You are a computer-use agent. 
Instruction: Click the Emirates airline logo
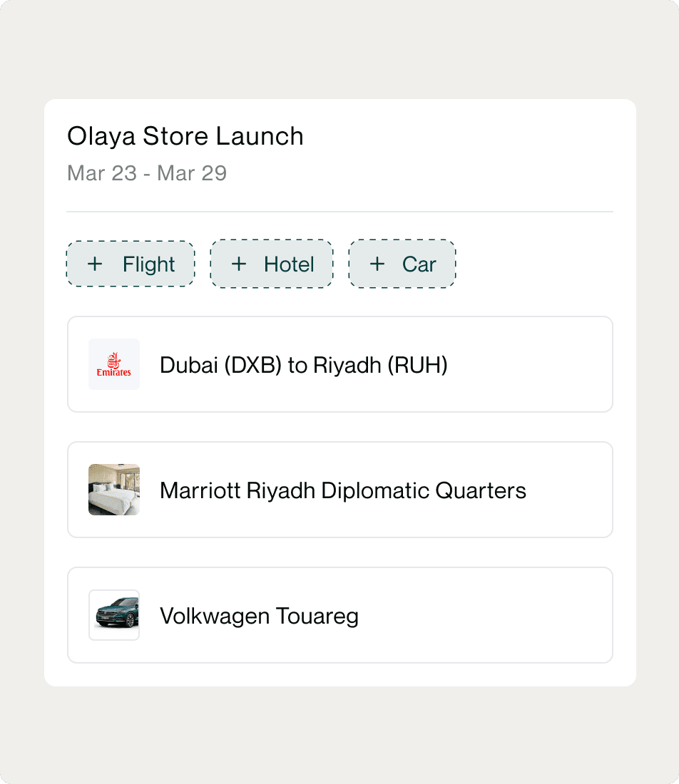[x=114, y=364]
